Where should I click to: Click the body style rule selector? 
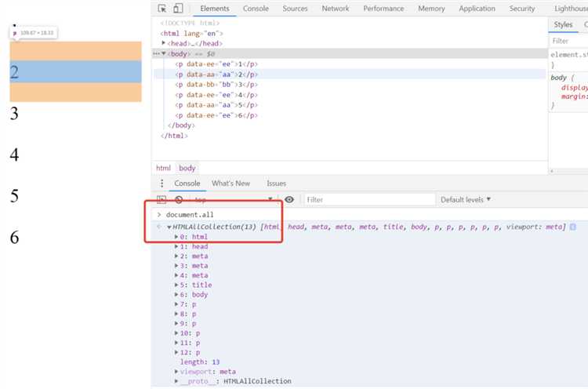coord(558,78)
